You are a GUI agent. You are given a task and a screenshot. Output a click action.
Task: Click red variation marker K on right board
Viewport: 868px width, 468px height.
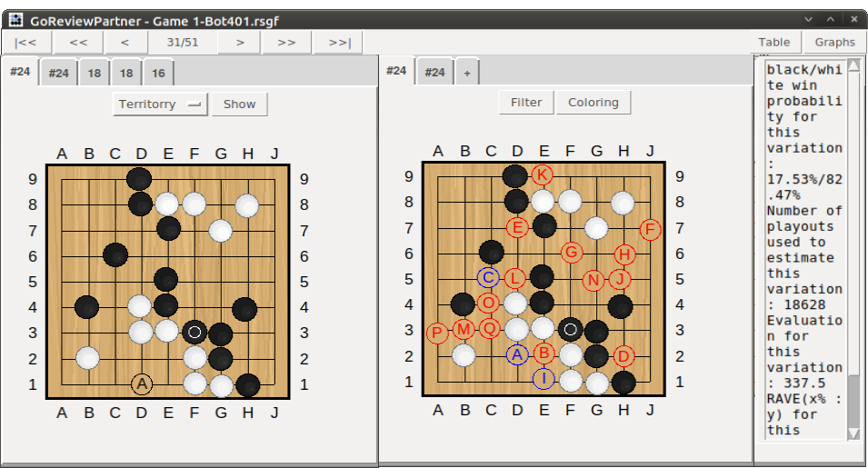544,174
